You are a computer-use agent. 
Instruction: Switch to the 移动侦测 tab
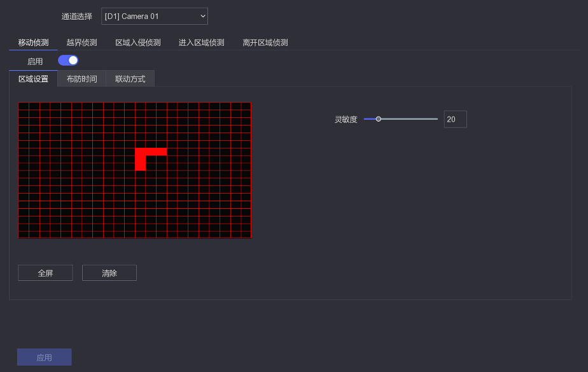(x=33, y=43)
